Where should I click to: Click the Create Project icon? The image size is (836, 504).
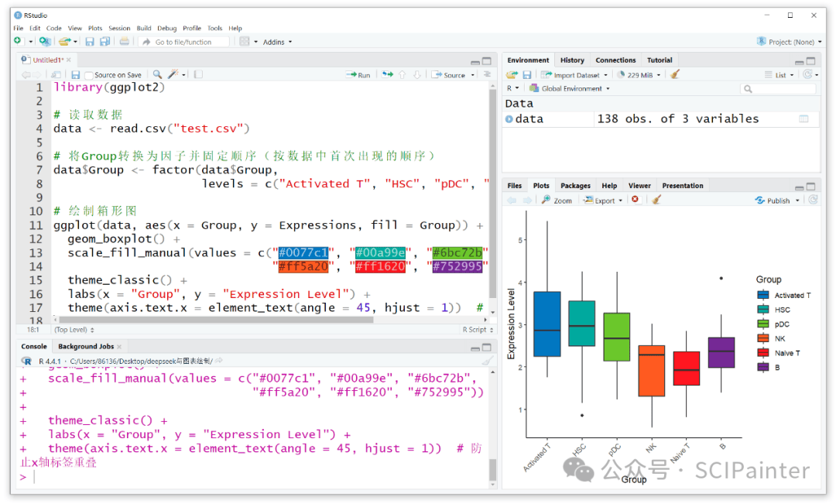coord(45,41)
